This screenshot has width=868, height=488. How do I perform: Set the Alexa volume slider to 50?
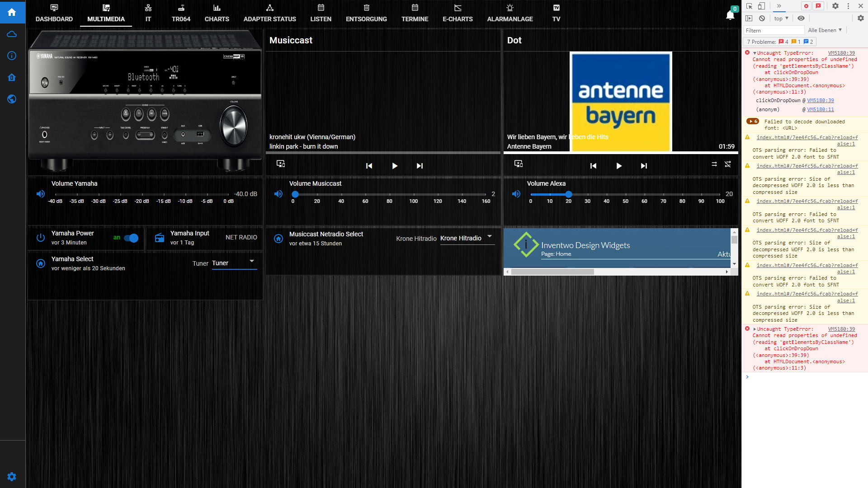point(626,194)
